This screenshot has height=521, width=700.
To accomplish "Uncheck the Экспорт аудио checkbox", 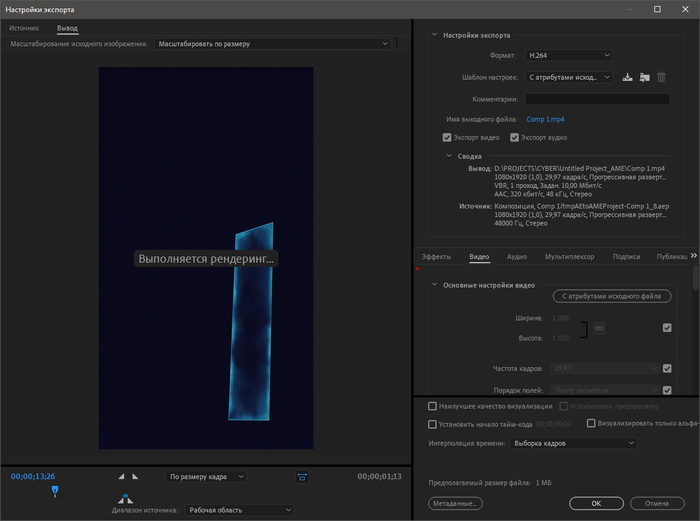I will tap(514, 137).
